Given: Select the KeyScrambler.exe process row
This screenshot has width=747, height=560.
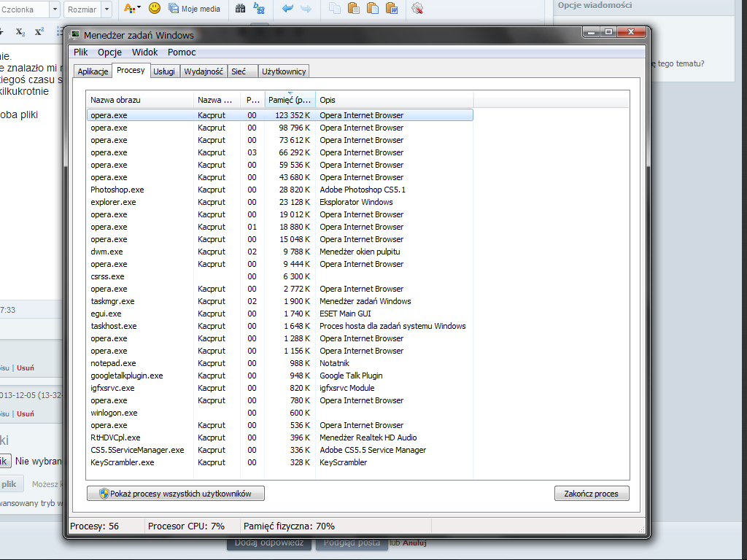Looking at the screenshot, I should click(280, 462).
